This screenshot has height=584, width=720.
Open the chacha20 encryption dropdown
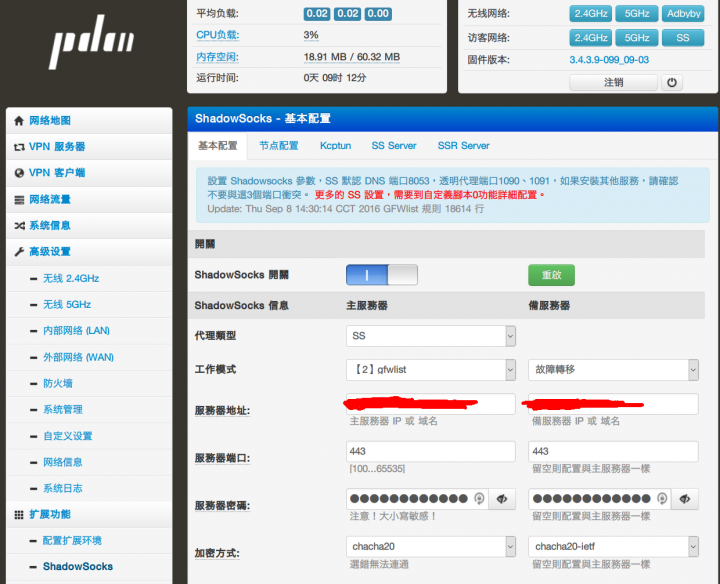point(431,547)
